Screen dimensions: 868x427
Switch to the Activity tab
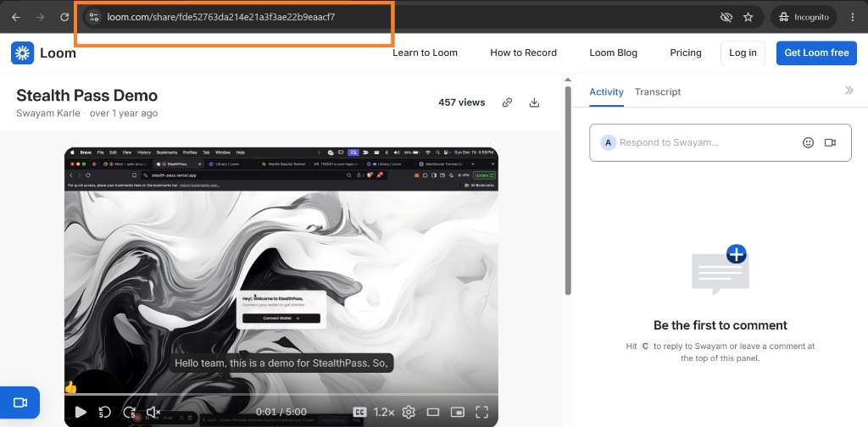(x=606, y=91)
